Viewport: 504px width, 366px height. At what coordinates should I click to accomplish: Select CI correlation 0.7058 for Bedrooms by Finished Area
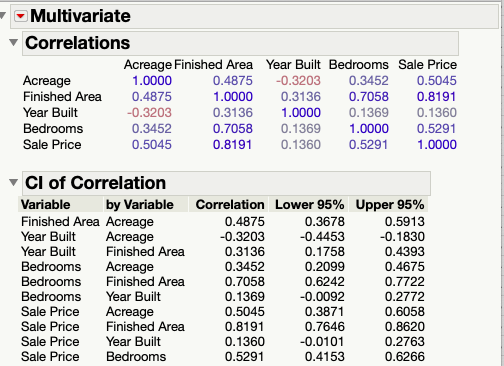tap(245, 282)
